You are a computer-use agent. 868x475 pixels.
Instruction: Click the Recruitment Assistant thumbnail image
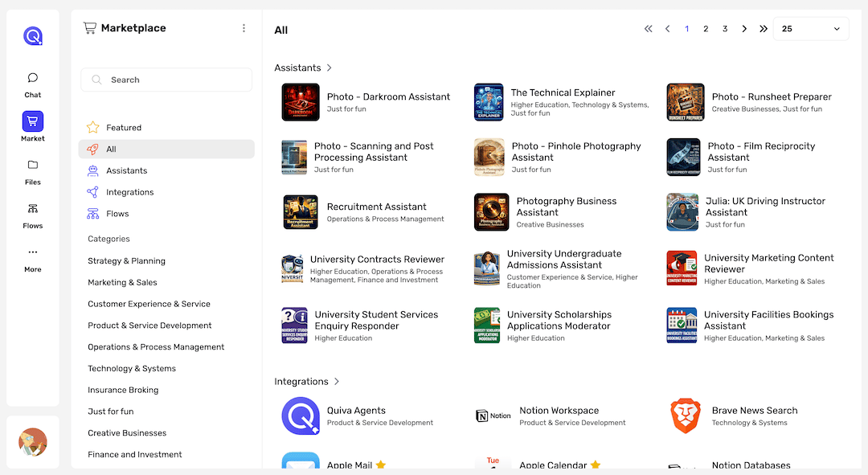coord(301,212)
